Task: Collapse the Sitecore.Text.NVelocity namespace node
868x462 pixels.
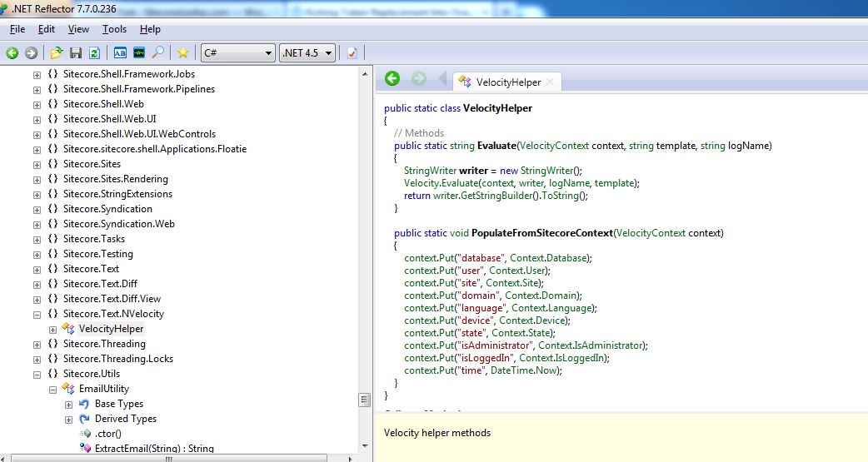Action: click(37, 315)
